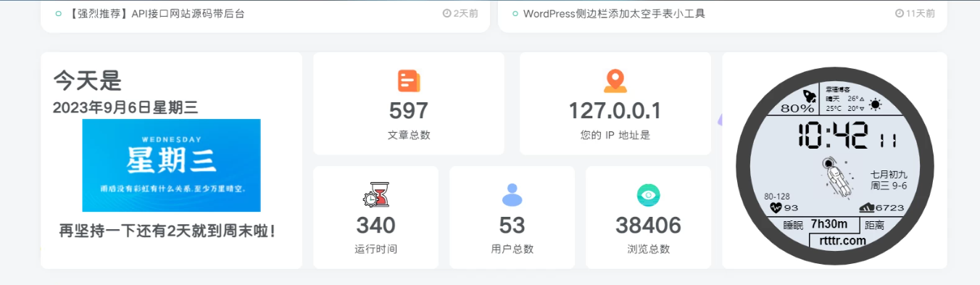Click the orange location pin icon
Screen dimensions: 980x285
(615, 81)
